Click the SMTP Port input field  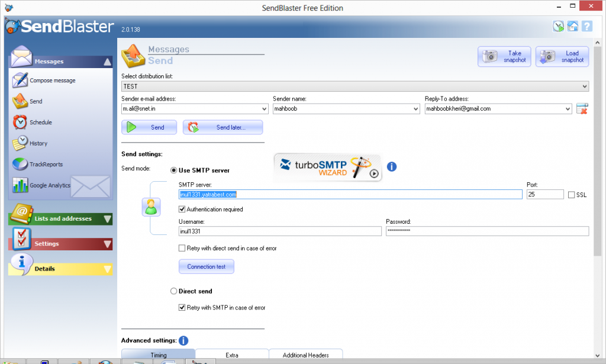[544, 194]
